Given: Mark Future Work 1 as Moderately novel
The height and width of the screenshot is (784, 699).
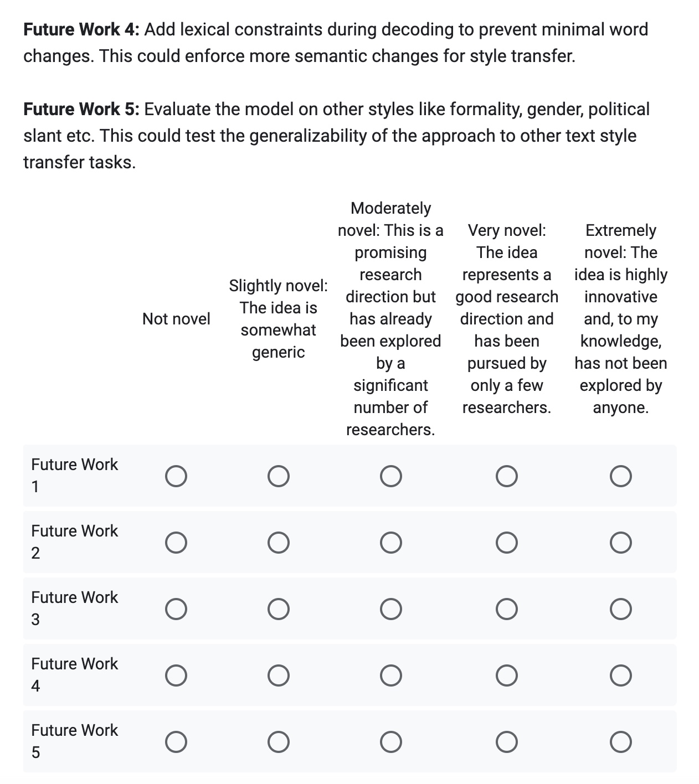Looking at the screenshot, I should click(x=390, y=476).
